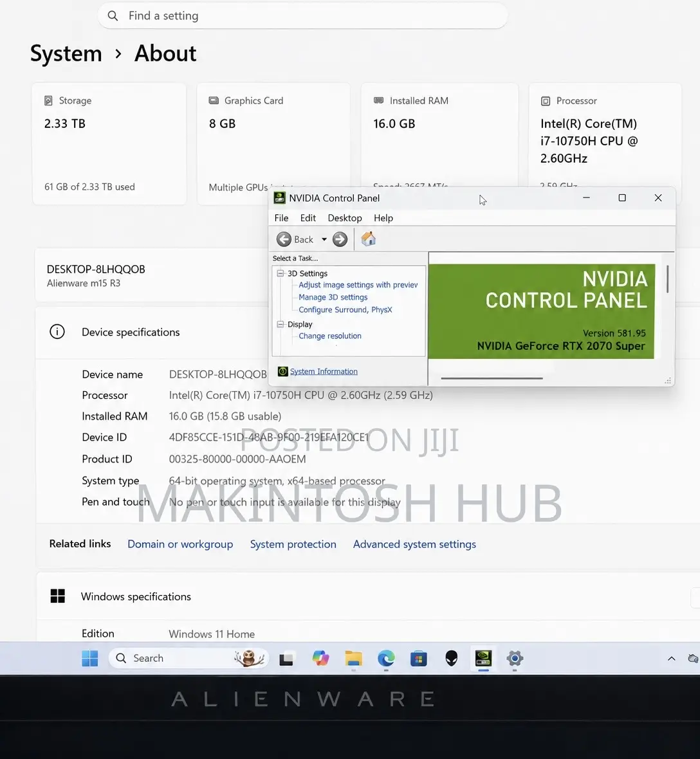Open the File menu
Screen dimensions: 700x759
pyautogui.click(x=281, y=218)
